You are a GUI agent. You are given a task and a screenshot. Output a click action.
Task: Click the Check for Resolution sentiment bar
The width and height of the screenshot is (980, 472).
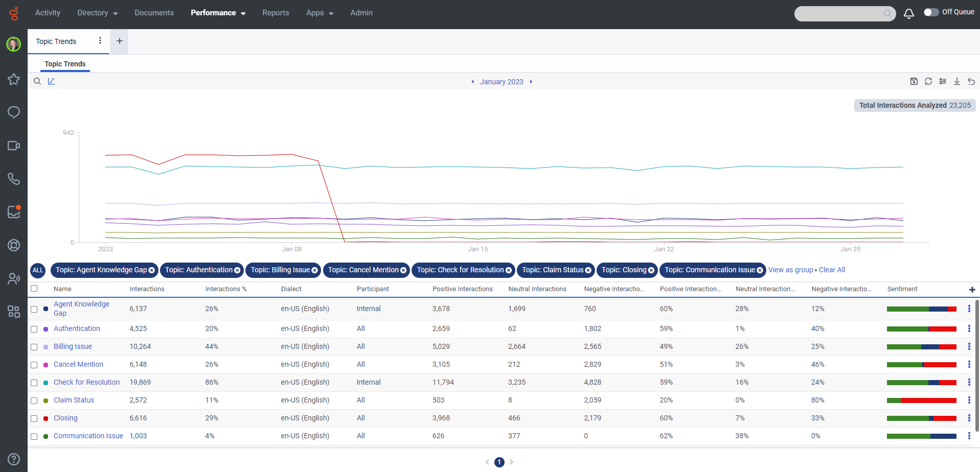point(921,383)
